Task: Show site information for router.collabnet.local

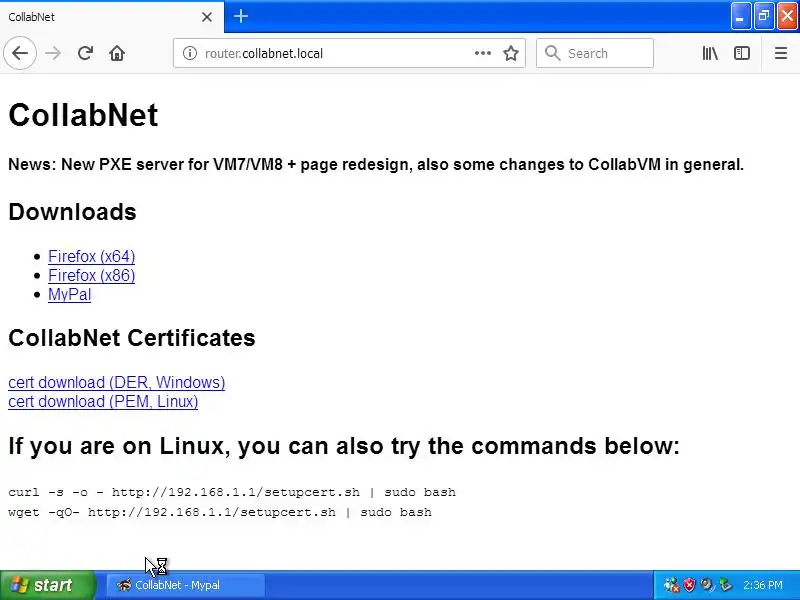Action: [190, 53]
